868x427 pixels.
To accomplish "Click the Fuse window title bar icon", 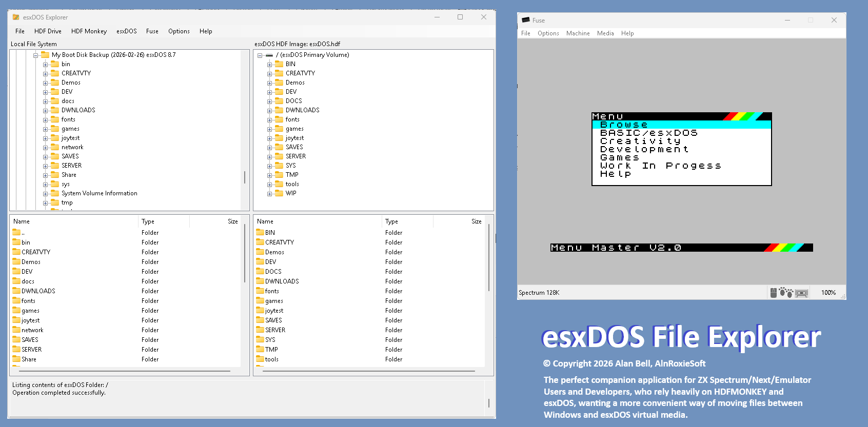I will 525,20.
